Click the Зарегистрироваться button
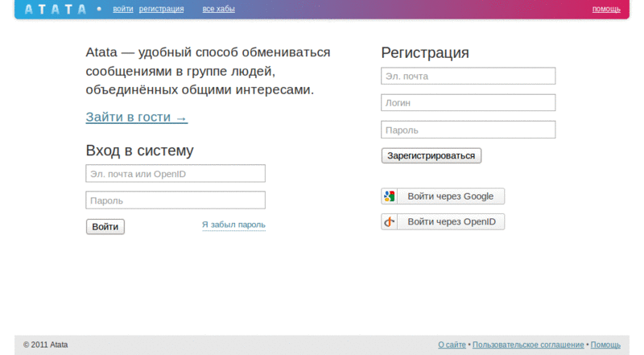The height and width of the screenshot is (355, 644). pyautogui.click(x=431, y=155)
